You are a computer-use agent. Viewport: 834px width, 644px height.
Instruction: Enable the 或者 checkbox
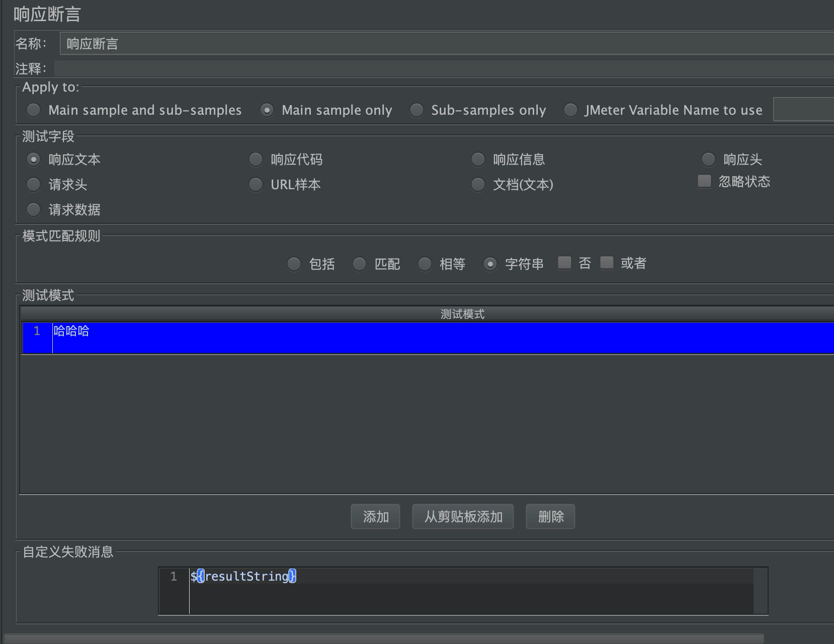(607, 262)
